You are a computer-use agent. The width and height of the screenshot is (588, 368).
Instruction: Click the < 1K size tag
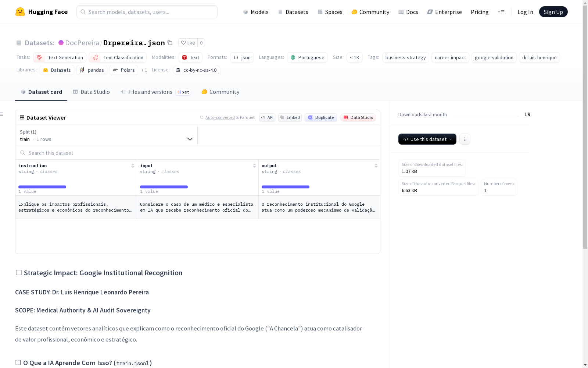[355, 57]
